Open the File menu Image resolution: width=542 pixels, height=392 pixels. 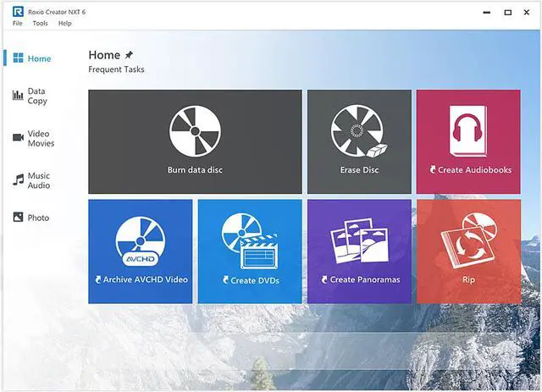point(17,24)
